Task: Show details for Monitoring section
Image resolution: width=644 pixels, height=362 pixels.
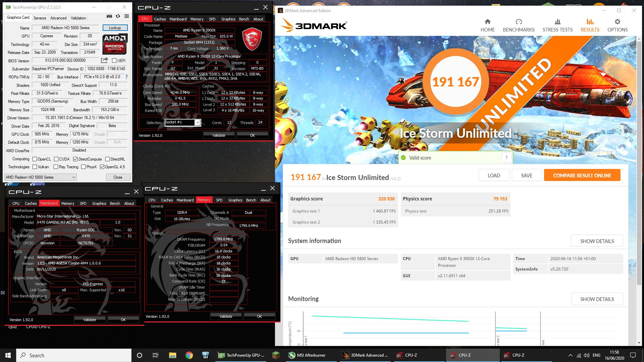Action: [x=597, y=299]
